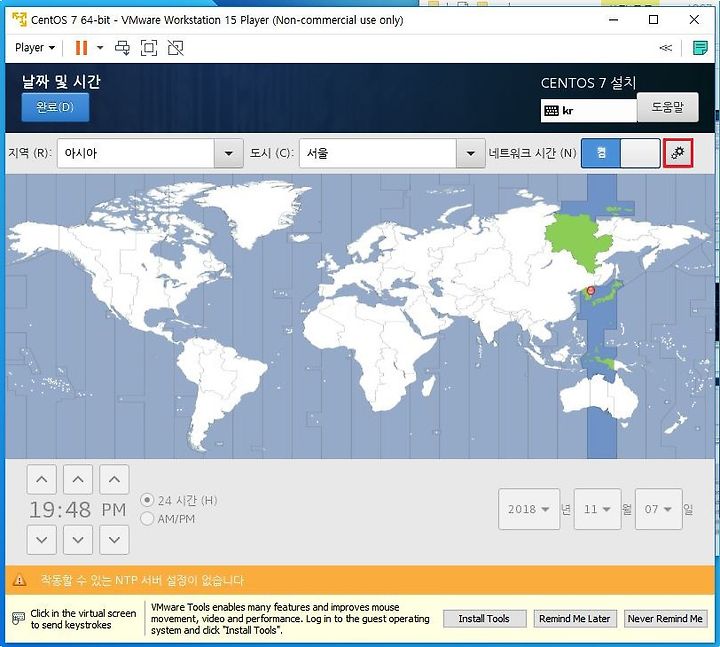Click Never Remind Me button
The image size is (720, 647).
(665, 619)
